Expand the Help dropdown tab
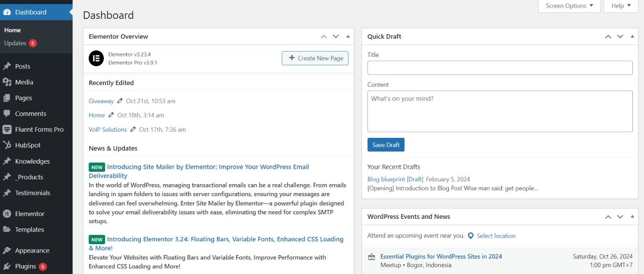644x274 pixels. [x=621, y=6]
